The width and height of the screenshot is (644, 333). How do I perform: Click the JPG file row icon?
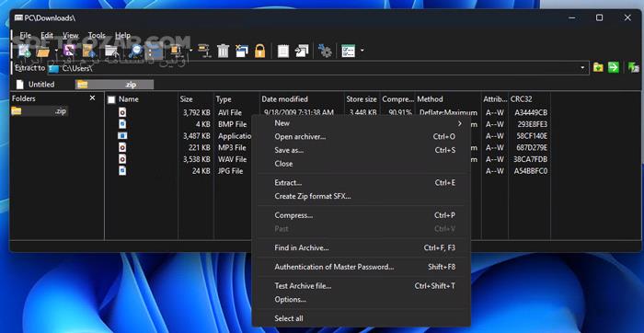click(x=122, y=170)
